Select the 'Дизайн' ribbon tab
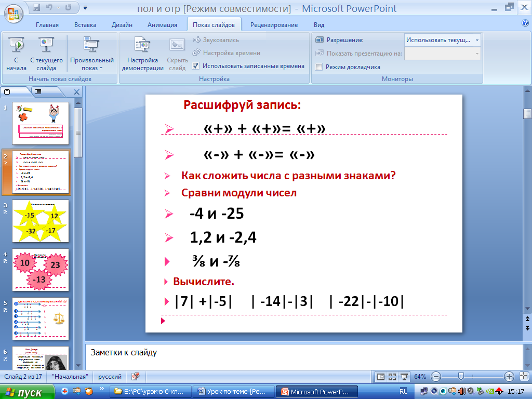The width and height of the screenshot is (532, 399). point(122,25)
